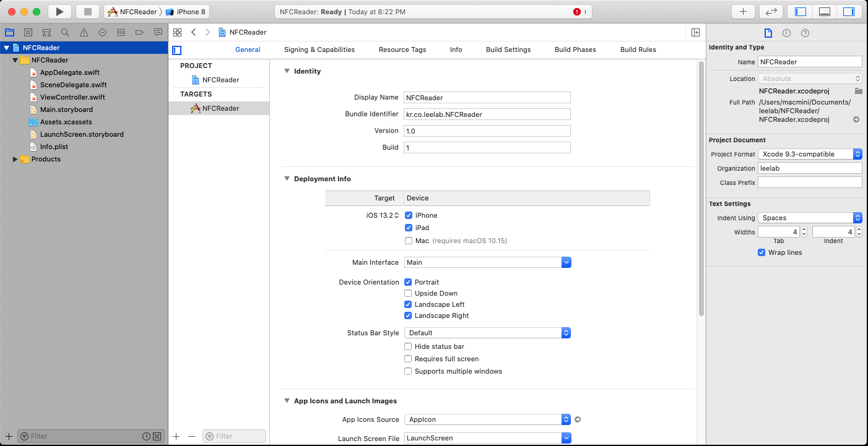Show the issue navigator warning icon

click(x=84, y=32)
